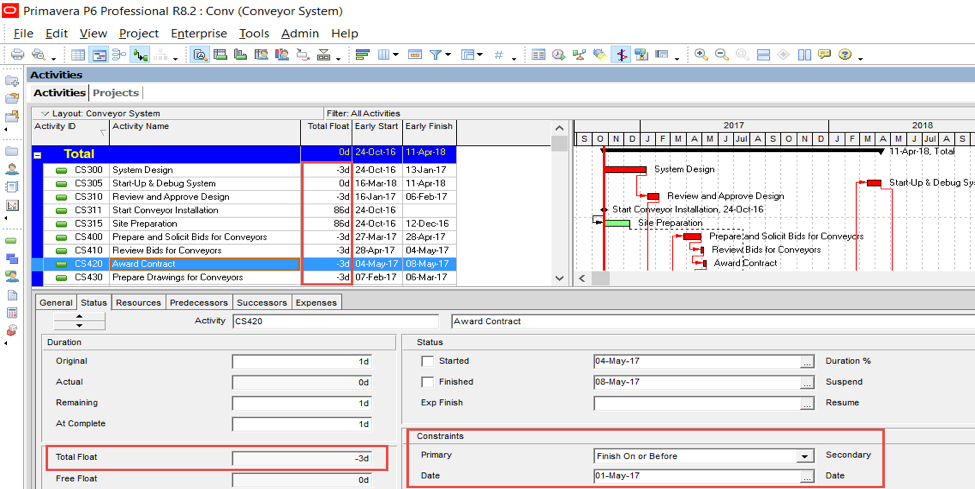This screenshot has height=489, width=975.
Task: Open the Edit menu
Action: [x=56, y=34]
